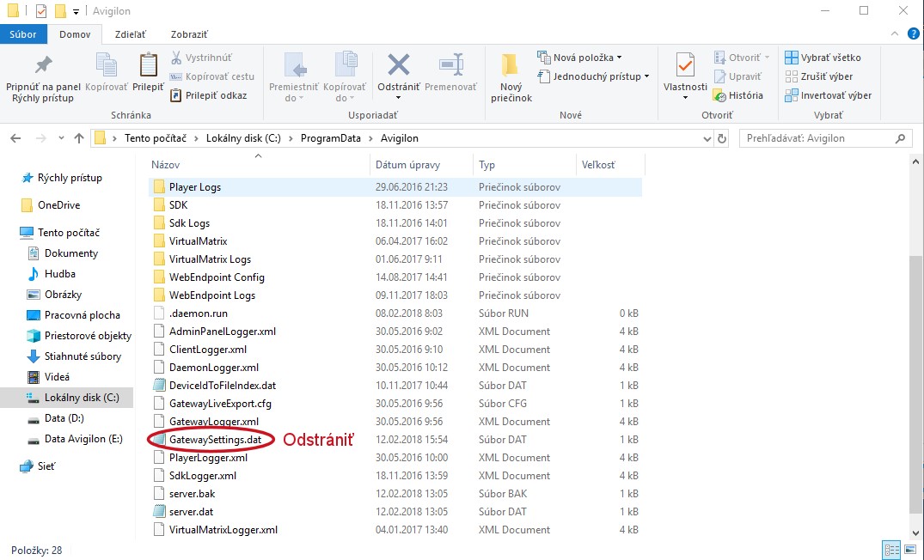Click the Prilepiť odkaz icon
The height and width of the screenshot is (560, 924).
pos(175,95)
